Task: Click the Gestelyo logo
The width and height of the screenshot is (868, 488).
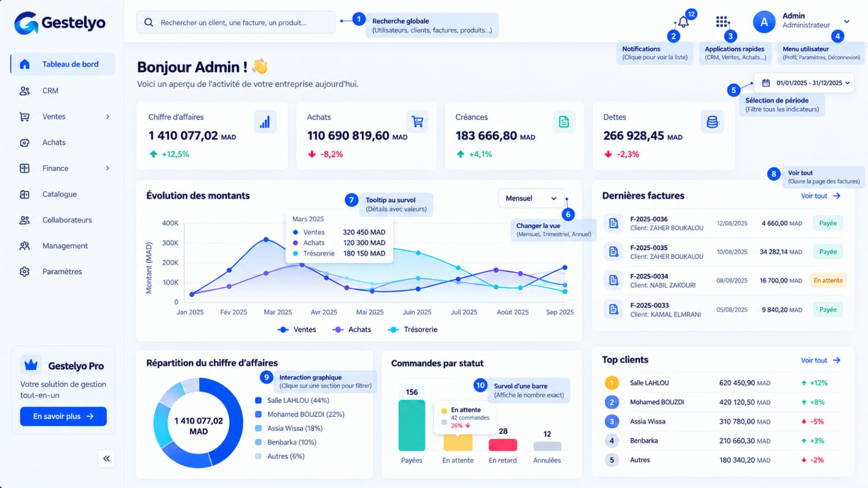Action: coord(60,23)
